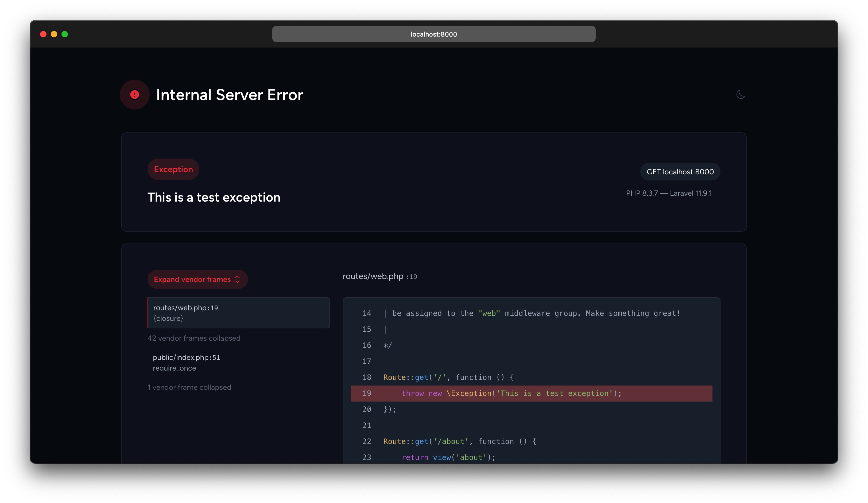The width and height of the screenshot is (868, 503).
Task: Click the red error alert icon
Action: pos(134,95)
